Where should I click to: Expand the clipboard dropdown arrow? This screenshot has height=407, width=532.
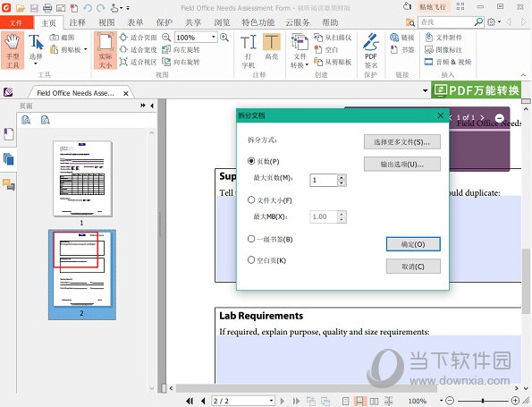point(86,49)
